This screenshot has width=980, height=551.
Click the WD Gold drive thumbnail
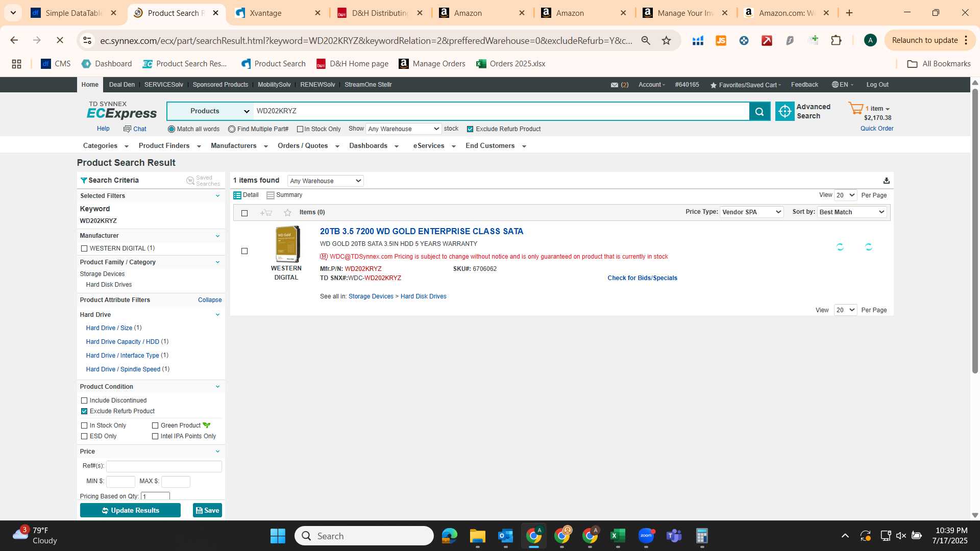[287, 244]
